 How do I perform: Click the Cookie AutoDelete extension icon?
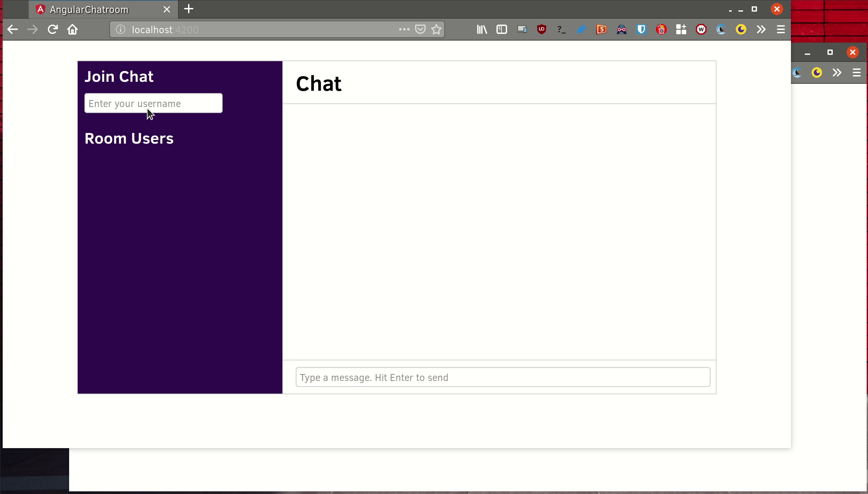(x=661, y=30)
